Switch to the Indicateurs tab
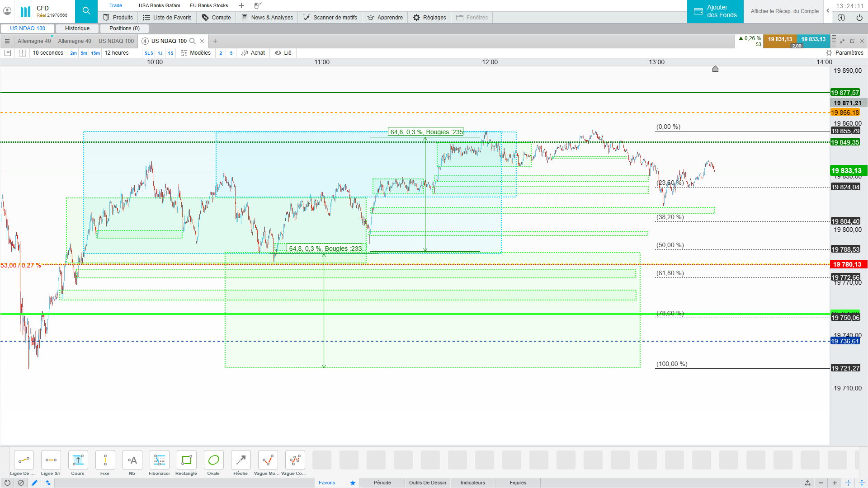Viewport: 868px width, 488px height. click(x=472, y=483)
